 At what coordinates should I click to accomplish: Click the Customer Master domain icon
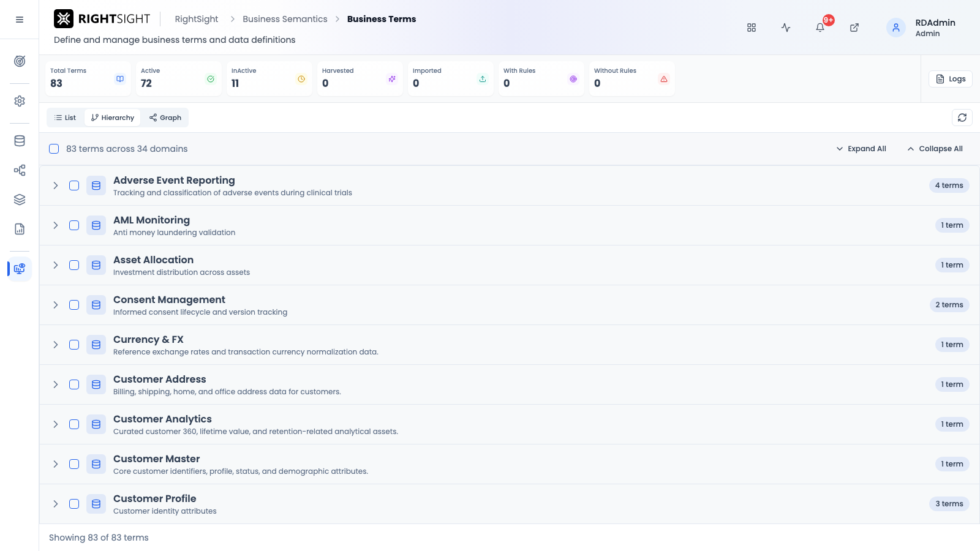96,464
